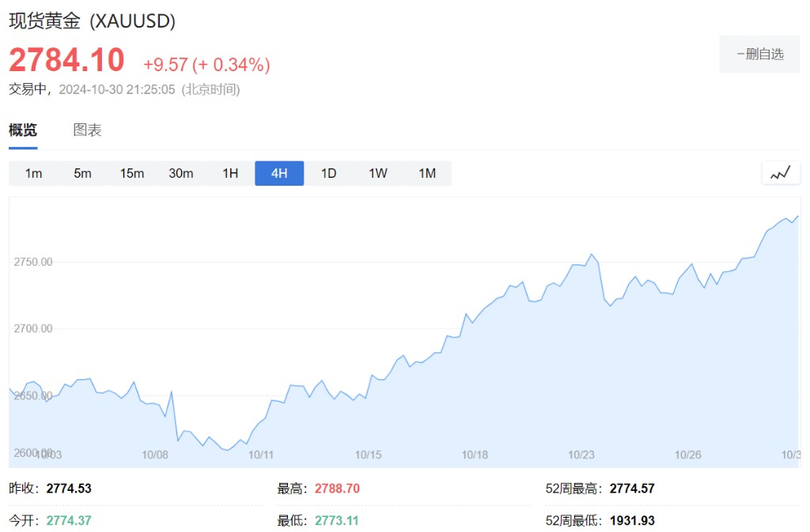The image size is (810, 532).
Task: Click the active 4H interval
Action: (x=279, y=173)
